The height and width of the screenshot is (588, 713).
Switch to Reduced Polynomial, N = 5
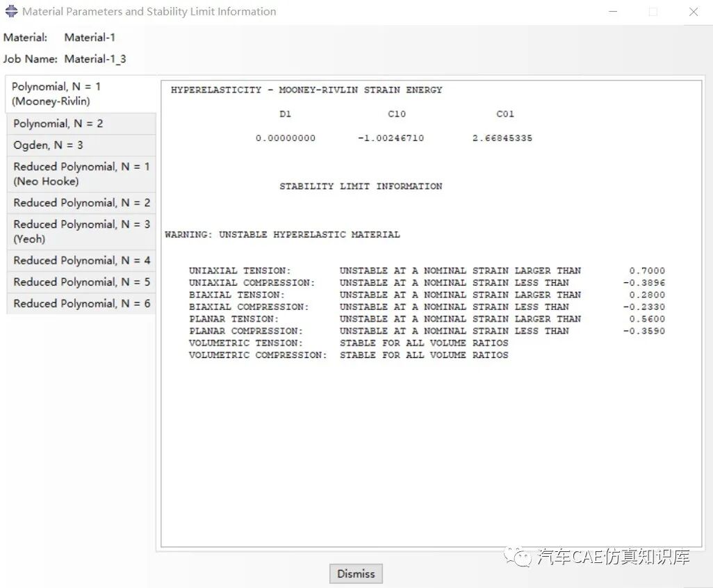[76, 281]
